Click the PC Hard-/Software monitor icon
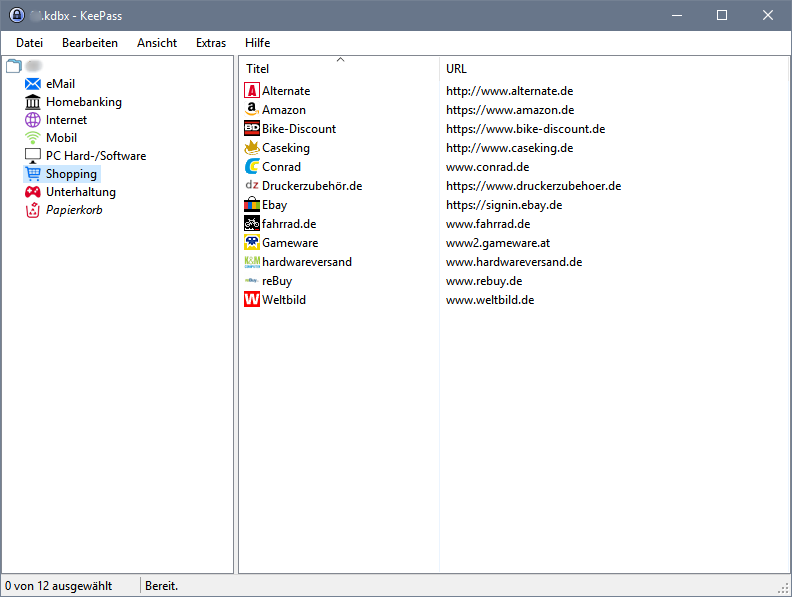The image size is (792, 597). pyautogui.click(x=33, y=156)
